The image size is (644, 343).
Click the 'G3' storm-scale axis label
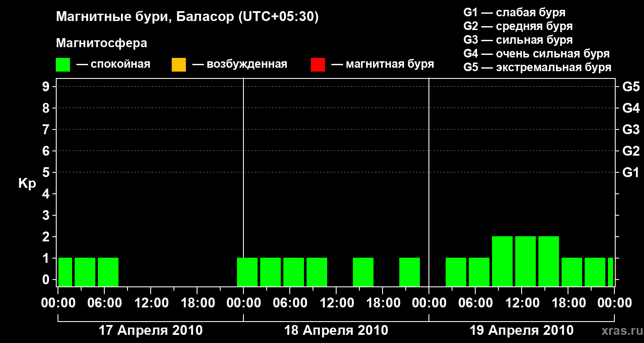(631, 129)
